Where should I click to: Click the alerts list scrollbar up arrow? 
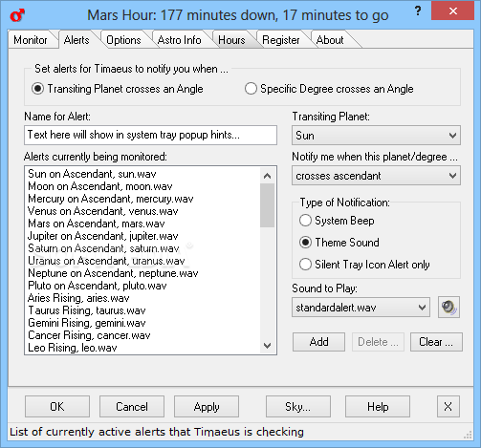[268, 176]
